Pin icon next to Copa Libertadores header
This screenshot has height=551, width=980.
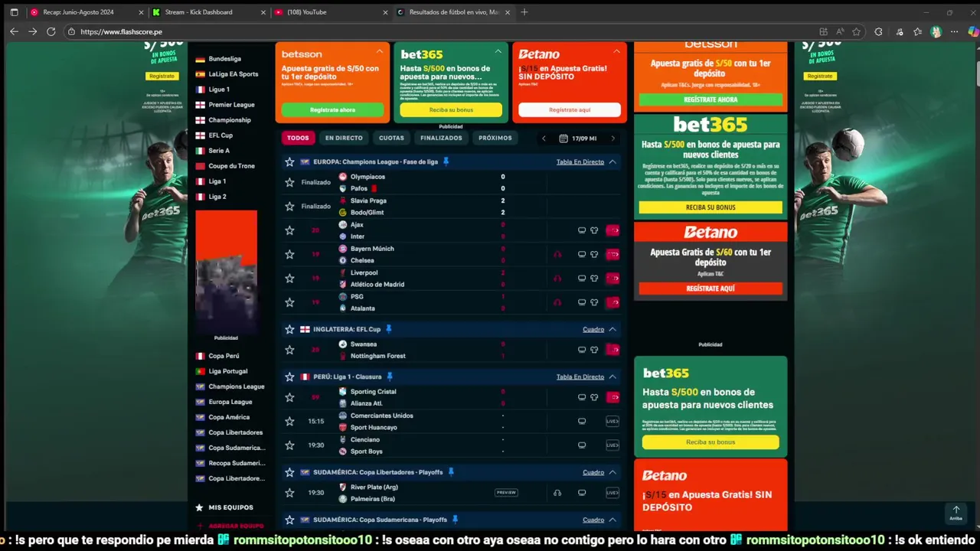(x=451, y=472)
